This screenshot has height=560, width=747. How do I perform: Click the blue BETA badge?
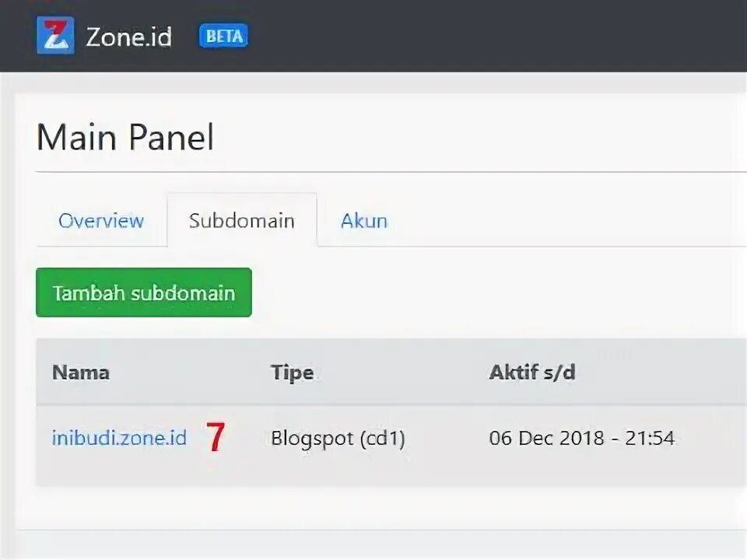(223, 36)
